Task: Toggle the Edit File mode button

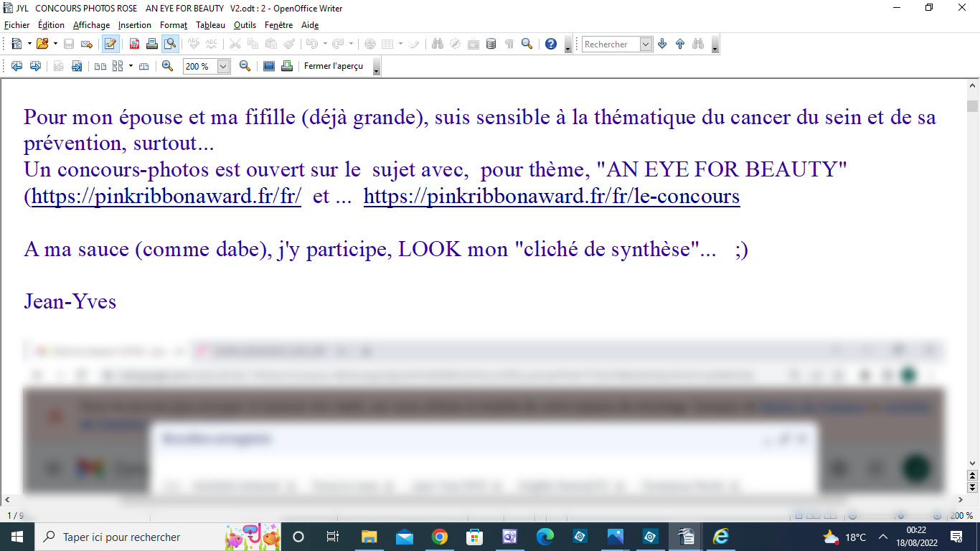Action: pos(110,44)
